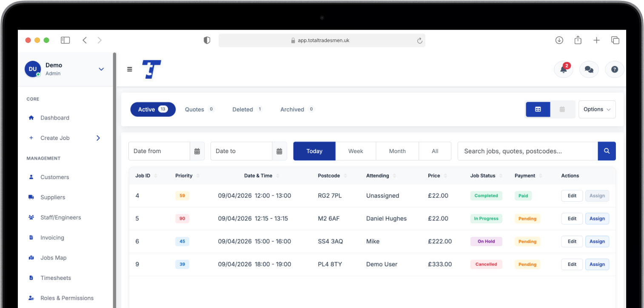The image size is (644, 308).
Task: Select the Week date range filter
Action: 356,151
